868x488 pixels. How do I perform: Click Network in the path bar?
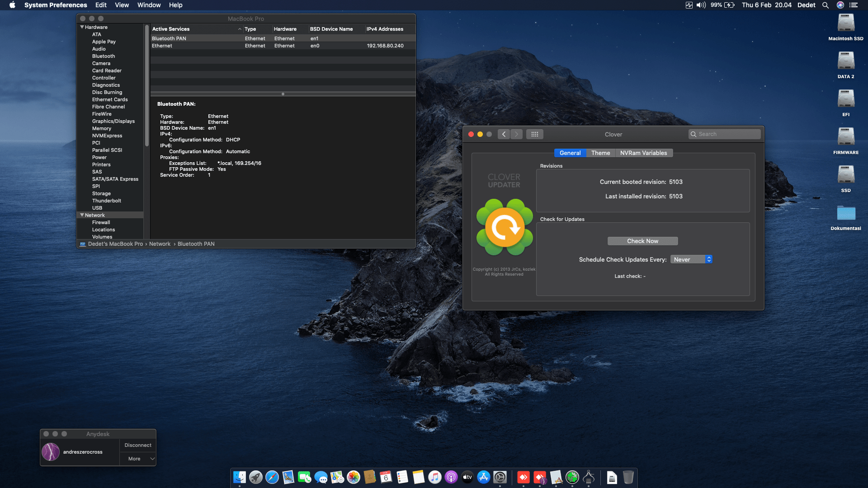[x=160, y=244]
